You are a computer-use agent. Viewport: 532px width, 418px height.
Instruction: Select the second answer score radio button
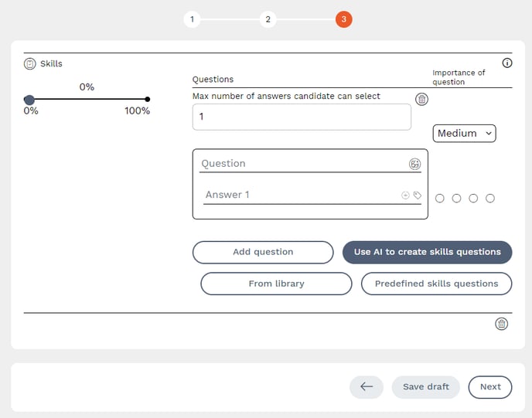click(x=456, y=199)
